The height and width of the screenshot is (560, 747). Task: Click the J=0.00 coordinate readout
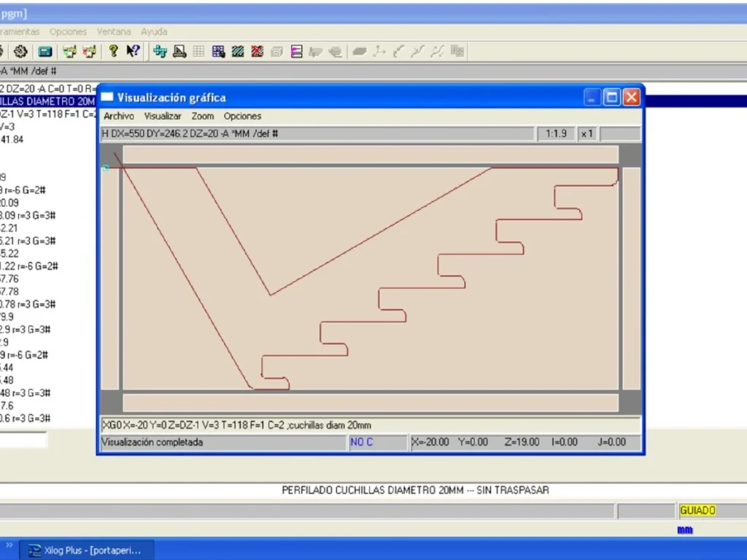click(x=612, y=443)
